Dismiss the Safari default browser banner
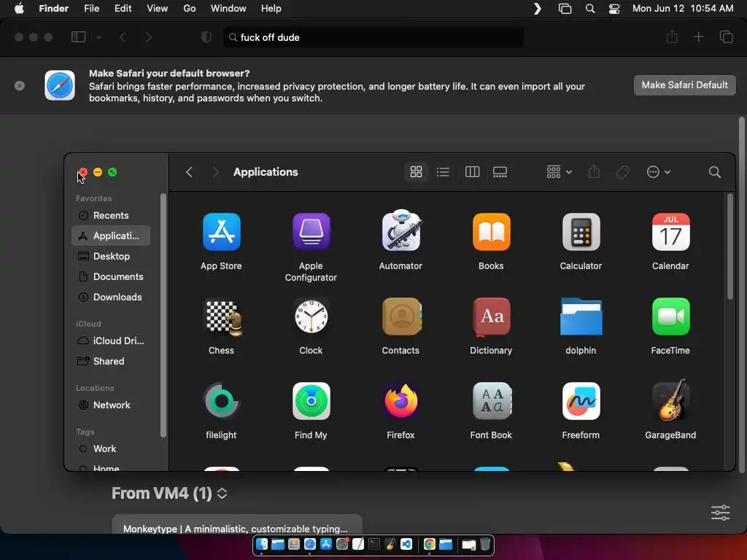 pyautogui.click(x=20, y=86)
